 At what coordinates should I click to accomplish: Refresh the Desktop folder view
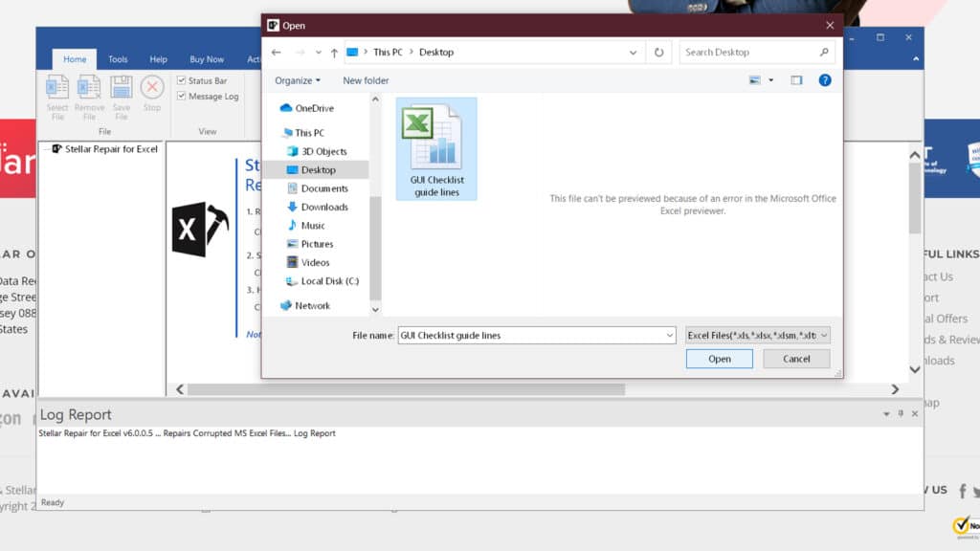point(658,53)
